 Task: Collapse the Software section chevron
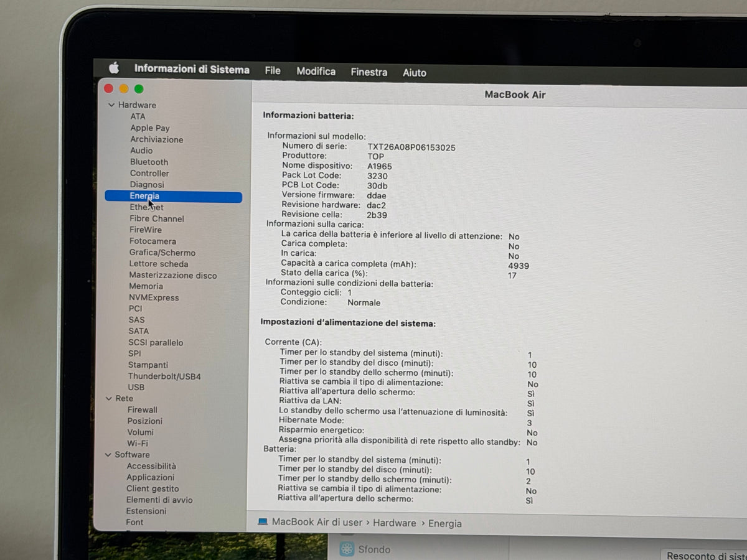point(108,455)
